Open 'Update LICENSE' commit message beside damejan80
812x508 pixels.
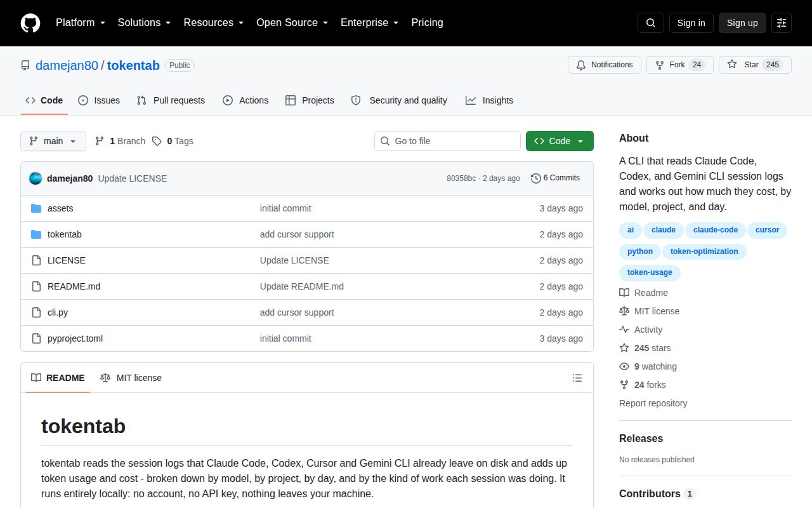(133, 178)
